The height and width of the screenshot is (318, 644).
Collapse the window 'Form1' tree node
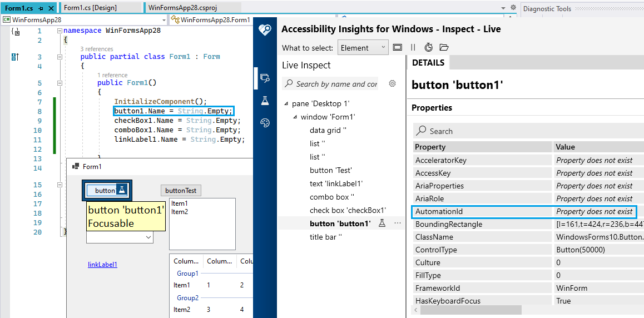pyautogui.click(x=295, y=117)
